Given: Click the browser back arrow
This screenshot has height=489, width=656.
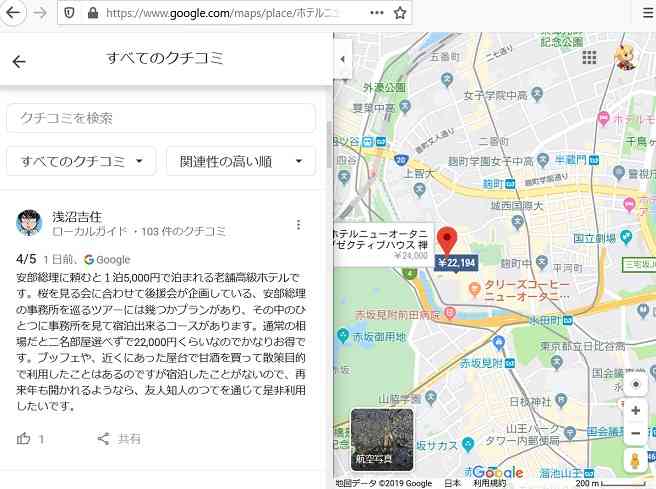Looking at the screenshot, I should pos(13,13).
